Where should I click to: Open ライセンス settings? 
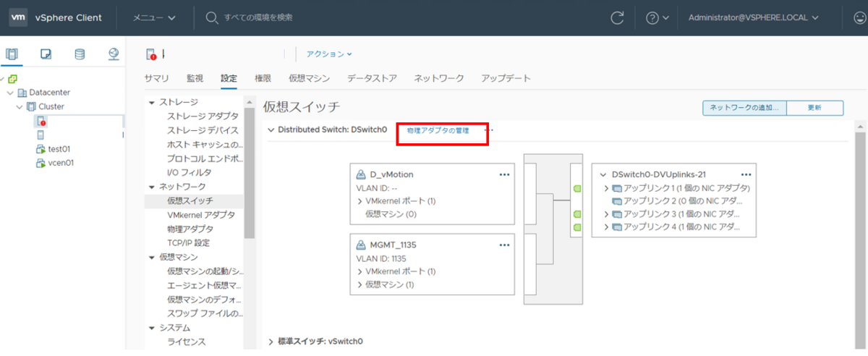[x=186, y=342]
